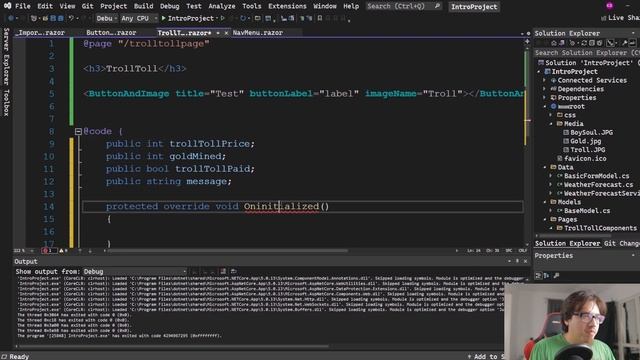Viewport: 640px width, 360px height.
Task: Expand the css folder node
Action: [551, 115]
